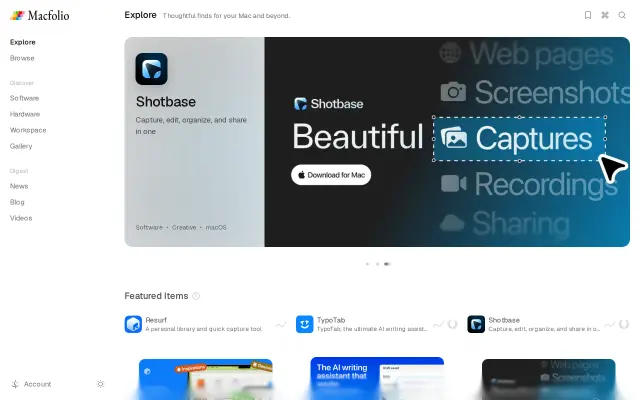Open search with the magnifier icon

(622, 15)
